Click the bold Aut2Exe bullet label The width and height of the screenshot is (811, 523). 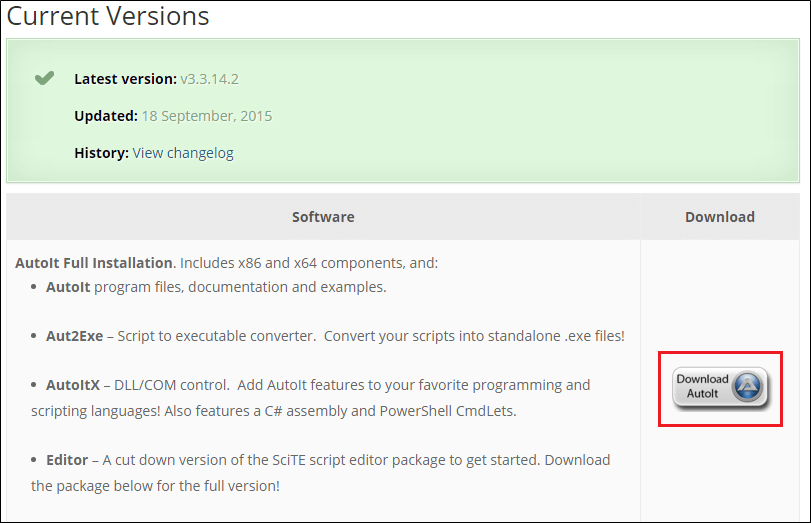coord(74,336)
